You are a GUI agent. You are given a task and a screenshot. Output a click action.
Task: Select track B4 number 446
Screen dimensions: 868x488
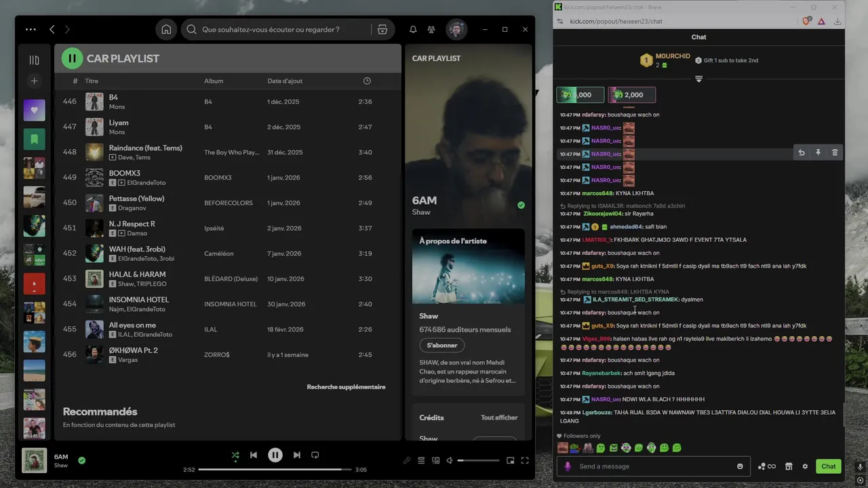point(228,102)
